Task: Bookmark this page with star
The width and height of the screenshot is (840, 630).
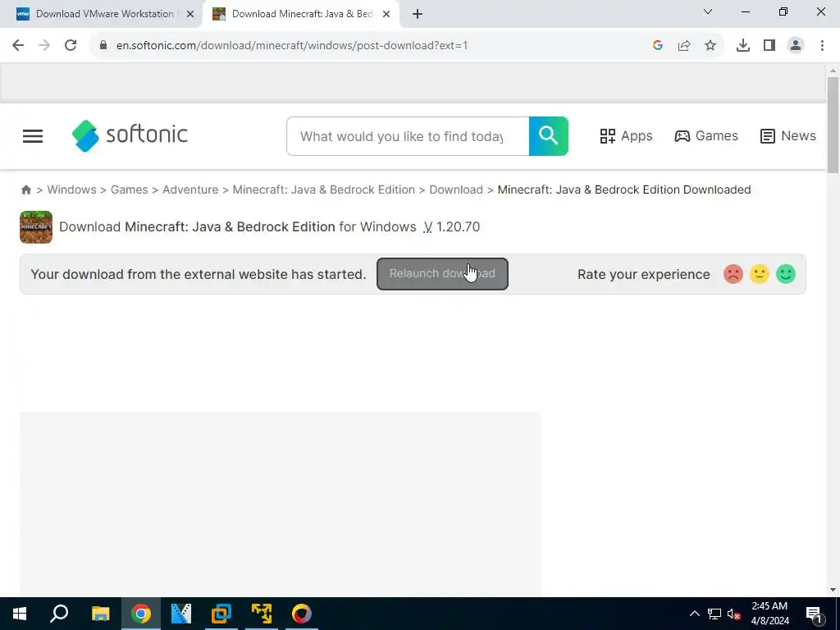Action: pyautogui.click(x=710, y=46)
